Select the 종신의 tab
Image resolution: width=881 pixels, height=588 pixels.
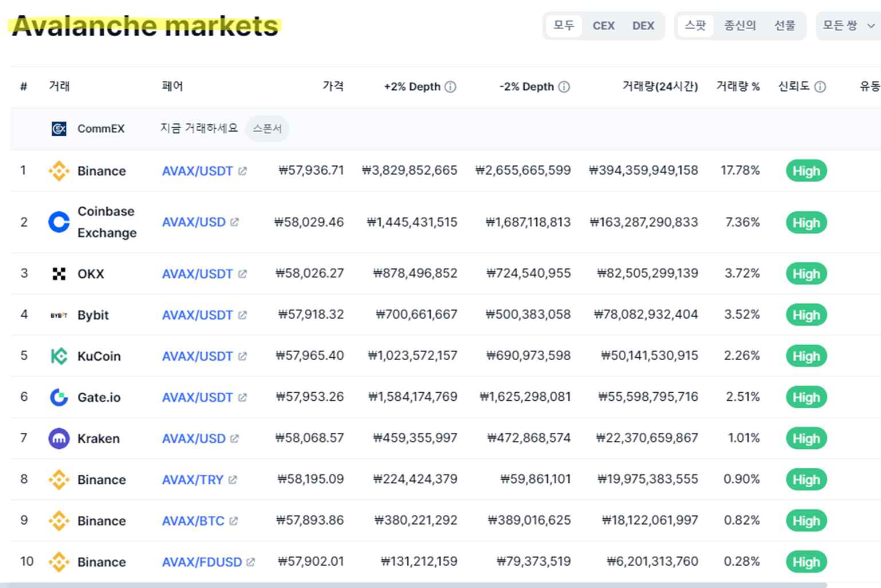point(740,26)
